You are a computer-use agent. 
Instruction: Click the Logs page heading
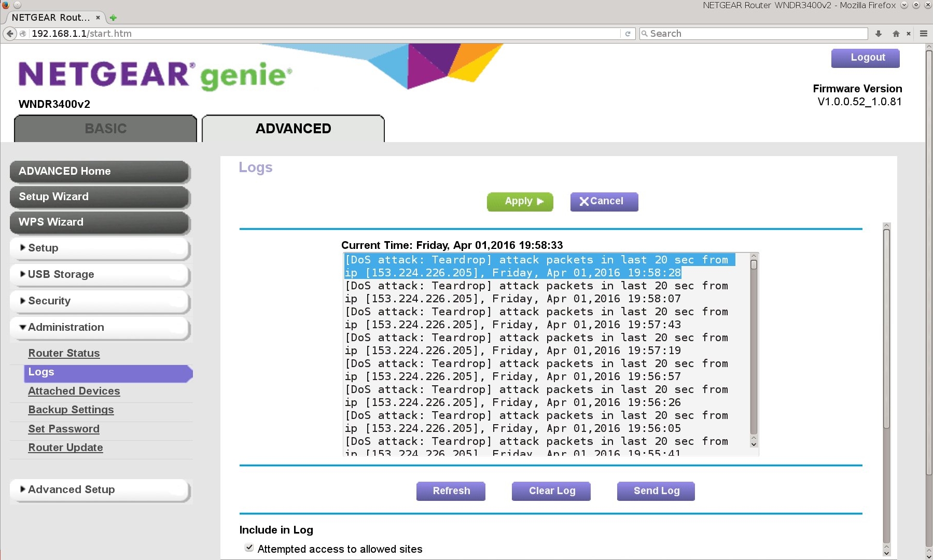(255, 168)
